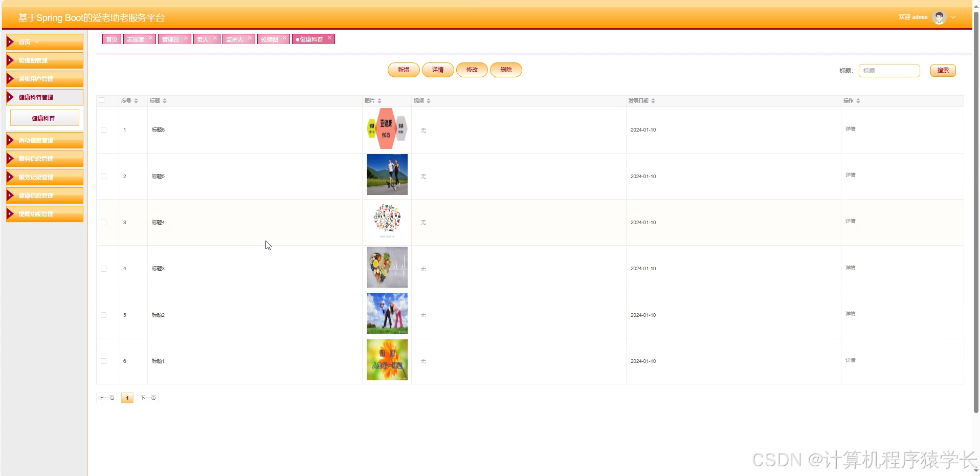Close the 管理员 tab with its X
The image size is (980, 476).
point(186,38)
